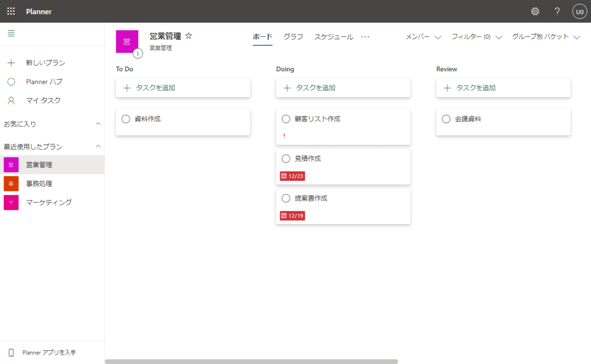Image resolution: width=591 pixels, height=364 pixels.
Task: Click the horizontal scrollbar at the bottom
Action: point(251,362)
